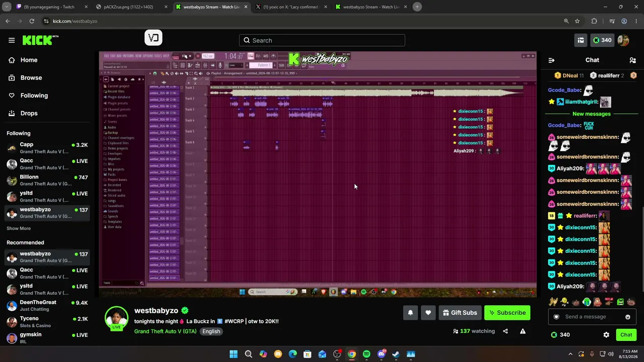Bookmark this page with the star
The height and width of the screenshot is (362, 644).
[x=577, y=21]
